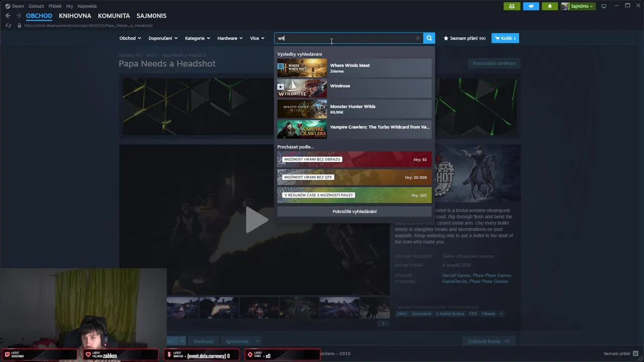Viewport: 644px width, 362px height.
Task: Open the notifications bell
Action: (x=550, y=6)
